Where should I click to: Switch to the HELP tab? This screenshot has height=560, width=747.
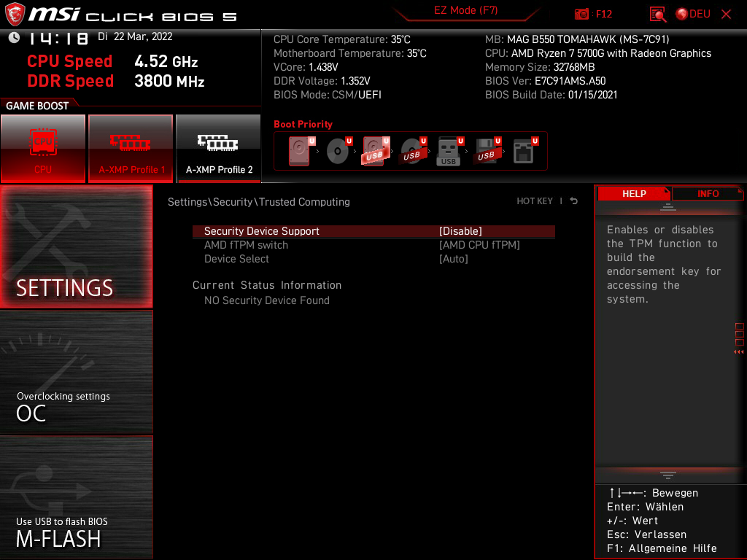point(634,193)
